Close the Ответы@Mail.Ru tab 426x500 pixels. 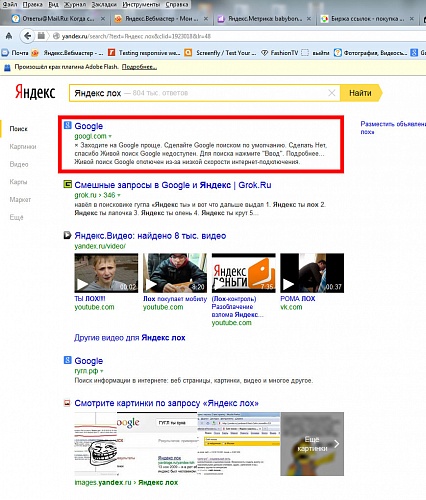103,19
